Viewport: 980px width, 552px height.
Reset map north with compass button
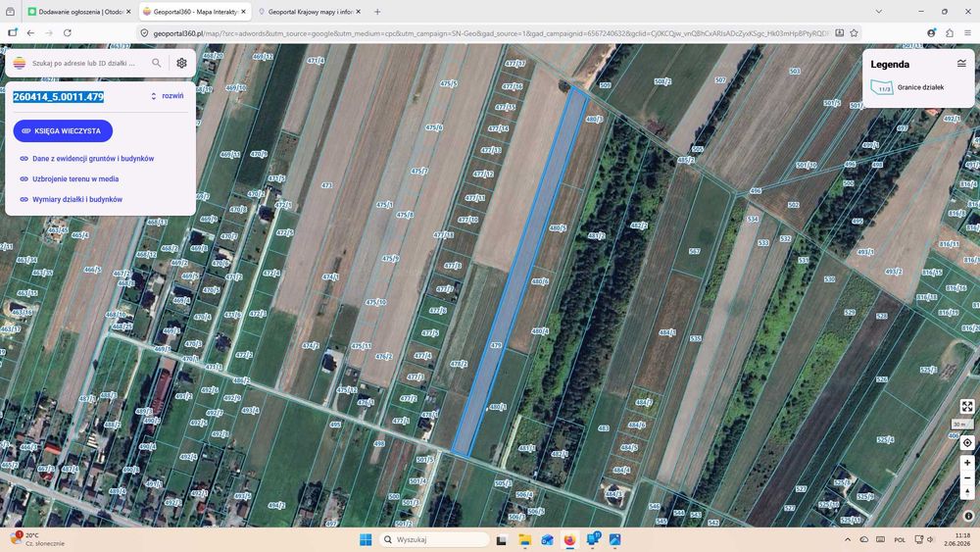pyautogui.click(x=967, y=493)
